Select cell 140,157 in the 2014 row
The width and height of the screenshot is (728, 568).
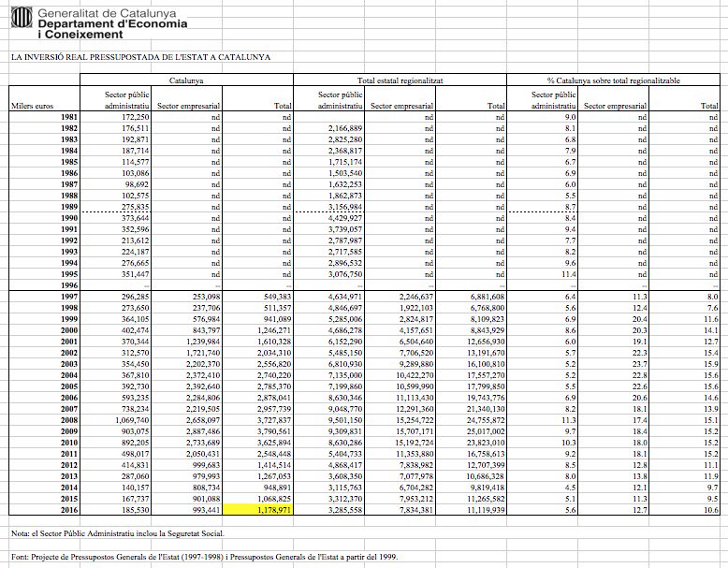(135, 488)
